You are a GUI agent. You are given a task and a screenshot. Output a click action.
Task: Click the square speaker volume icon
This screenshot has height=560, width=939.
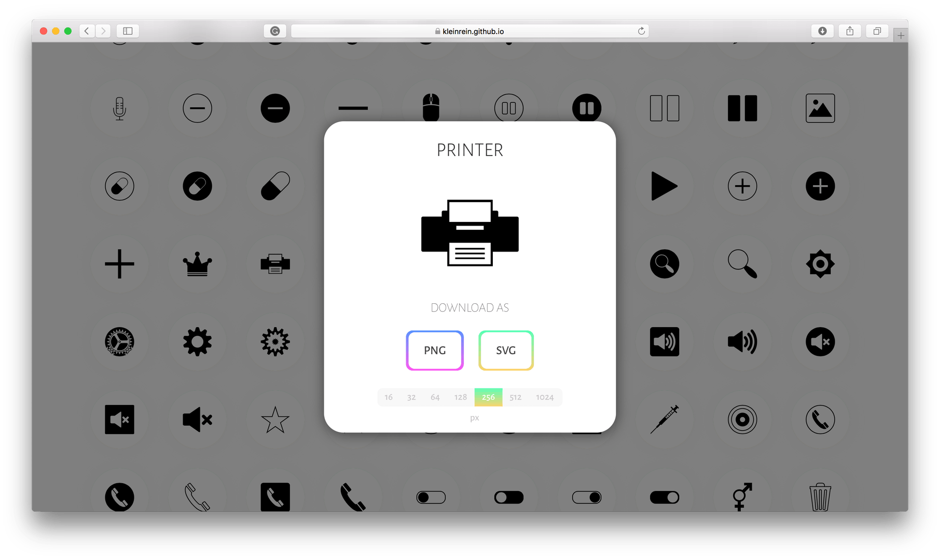(665, 342)
